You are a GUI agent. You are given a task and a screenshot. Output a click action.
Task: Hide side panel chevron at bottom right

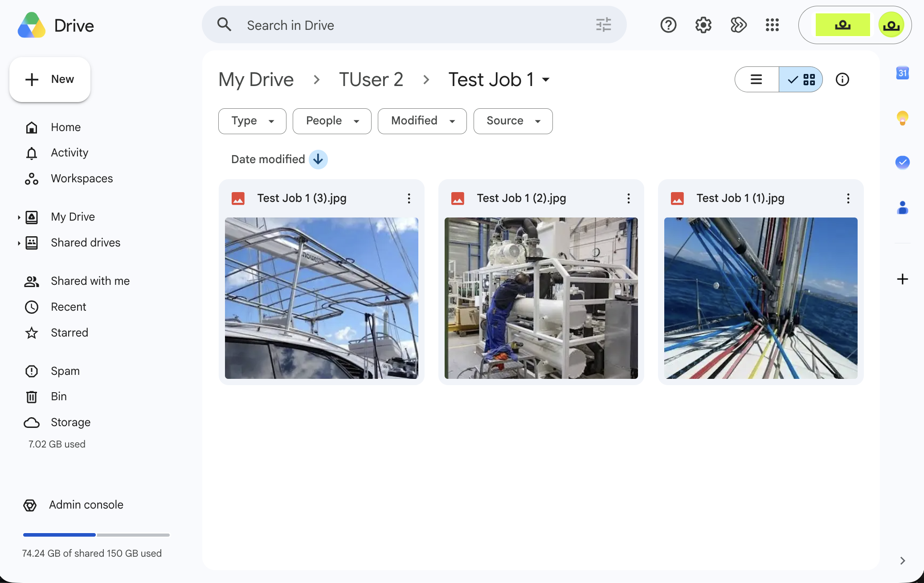pos(903,561)
